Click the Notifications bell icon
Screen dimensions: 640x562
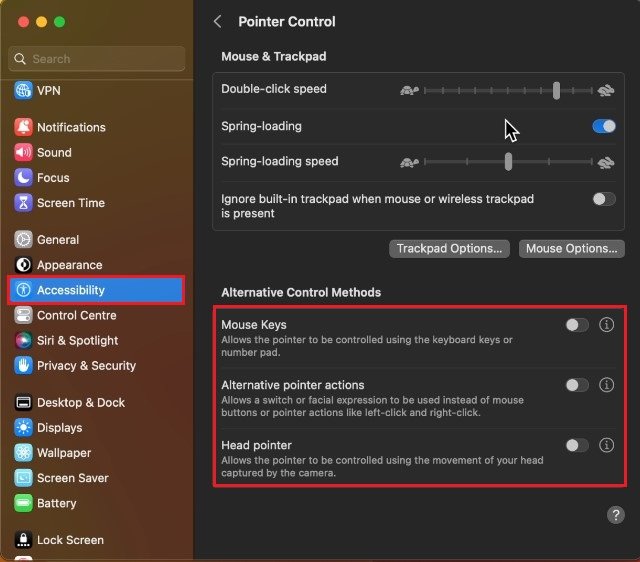[23, 127]
